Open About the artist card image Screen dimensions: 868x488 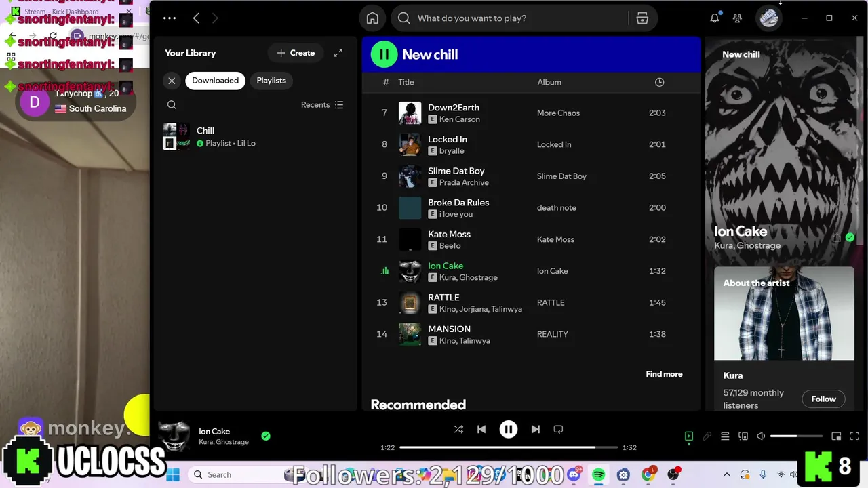784,313
